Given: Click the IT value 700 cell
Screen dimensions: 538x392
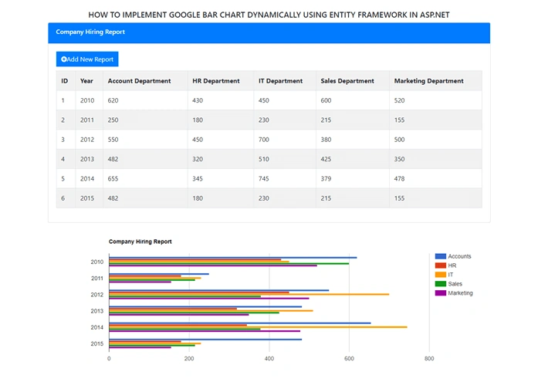Looking at the screenshot, I should pyautogui.click(x=285, y=139).
